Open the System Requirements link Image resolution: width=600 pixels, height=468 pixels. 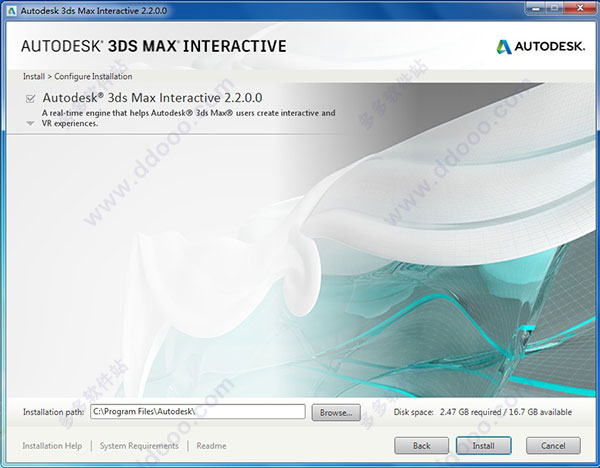tap(139, 446)
